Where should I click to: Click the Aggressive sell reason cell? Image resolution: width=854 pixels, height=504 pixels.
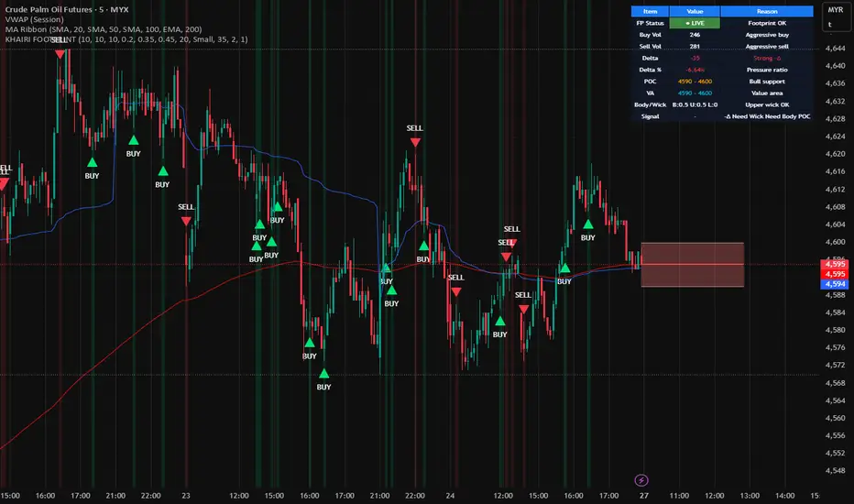click(767, 47)
